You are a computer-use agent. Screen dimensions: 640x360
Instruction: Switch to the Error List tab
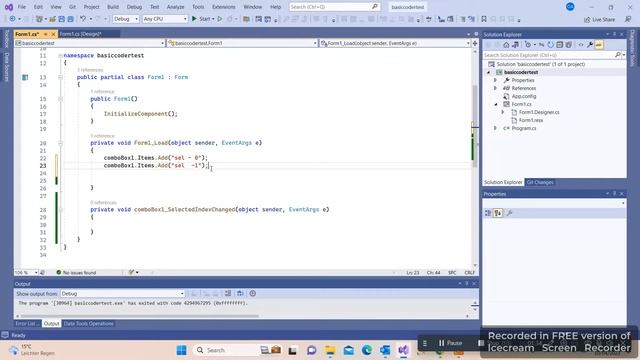click(x=27, y=324)
